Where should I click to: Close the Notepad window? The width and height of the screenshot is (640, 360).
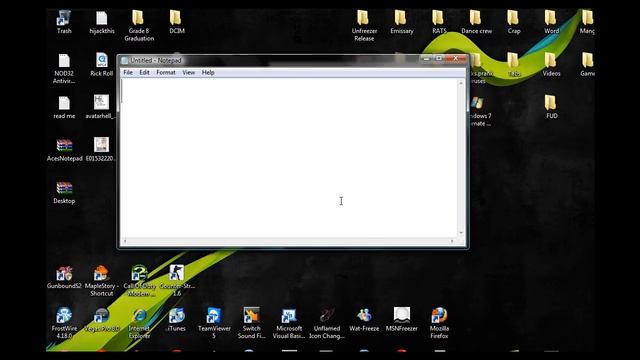click(x=456, y=59)
